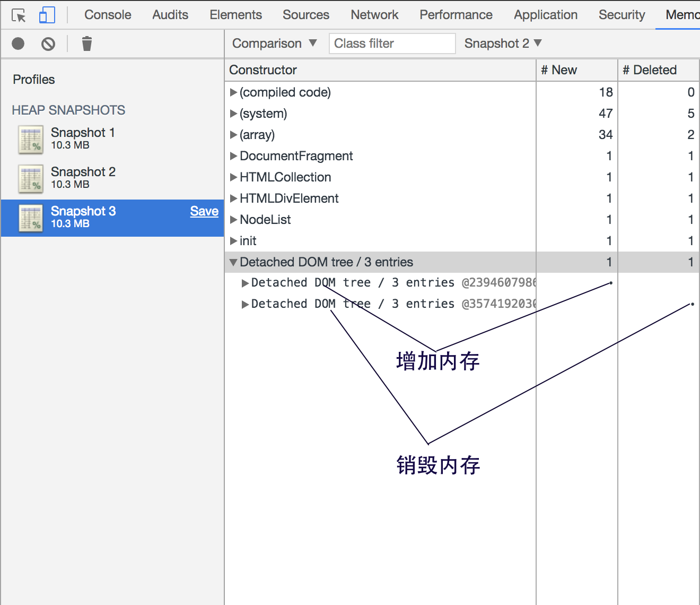Click the DocumentFragment constructor name
Screen dimensions: 700x605
point(296,156)
